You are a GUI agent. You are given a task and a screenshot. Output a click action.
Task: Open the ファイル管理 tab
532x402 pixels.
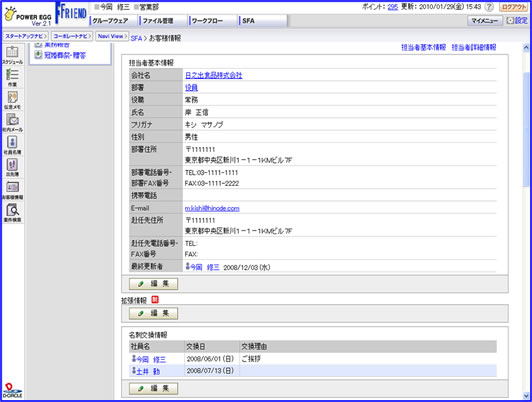tap(163, 21)
